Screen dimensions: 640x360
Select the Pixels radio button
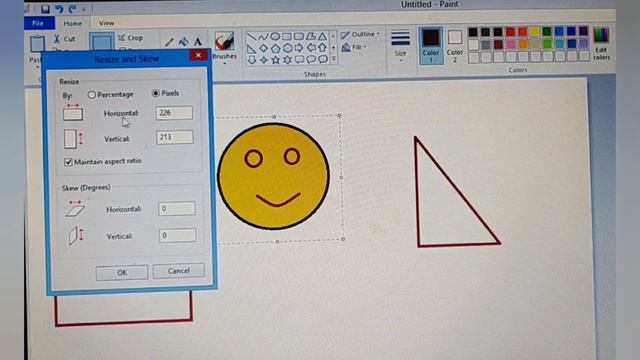[156, 93]
